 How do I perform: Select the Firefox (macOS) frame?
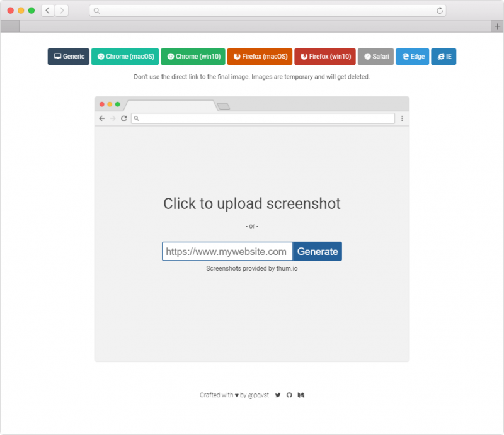click(x=260, y=57)
